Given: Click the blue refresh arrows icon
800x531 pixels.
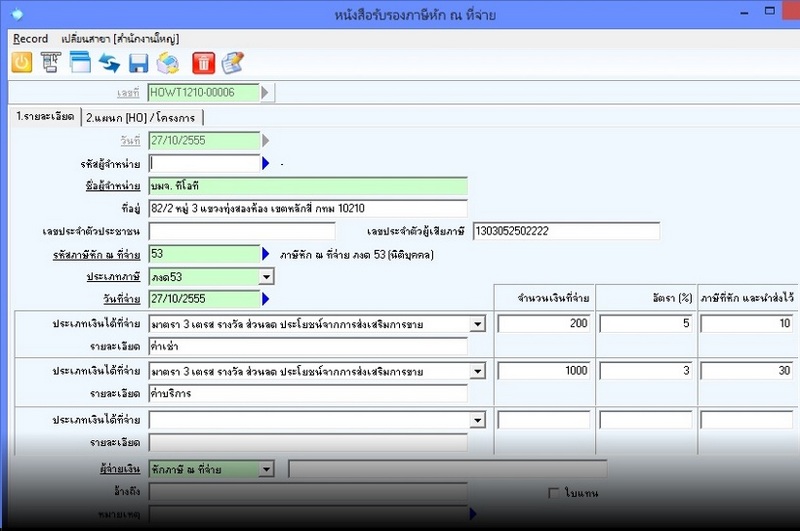Looking at the screenshot, I should coord(109,63).
